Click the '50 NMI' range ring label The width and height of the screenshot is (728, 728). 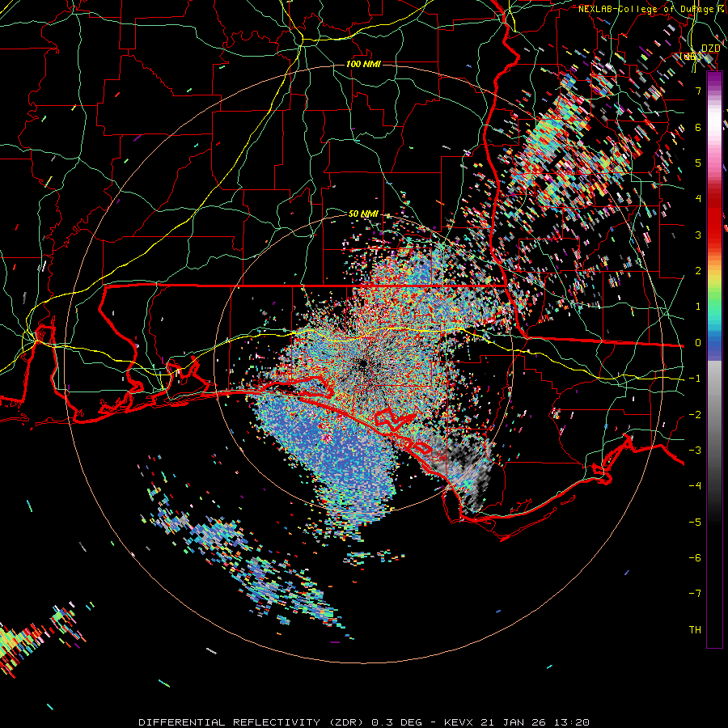click(363, 214)
